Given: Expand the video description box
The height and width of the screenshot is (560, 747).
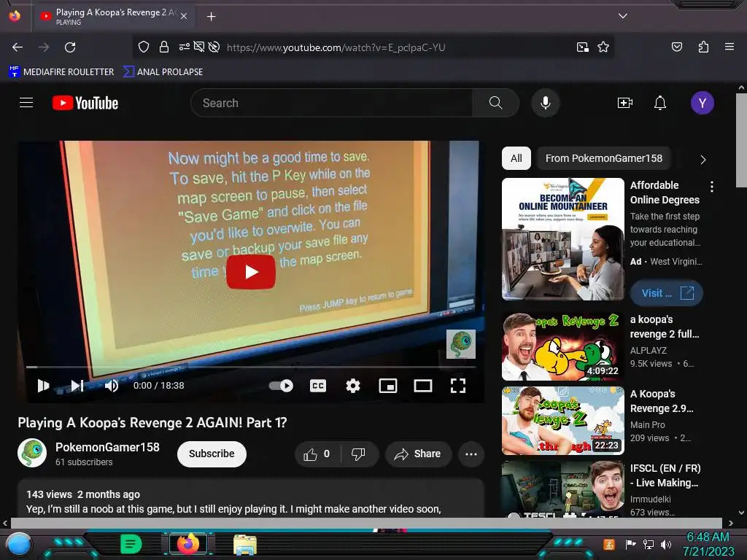Looking at the screenshot, I should pos(251,498).
